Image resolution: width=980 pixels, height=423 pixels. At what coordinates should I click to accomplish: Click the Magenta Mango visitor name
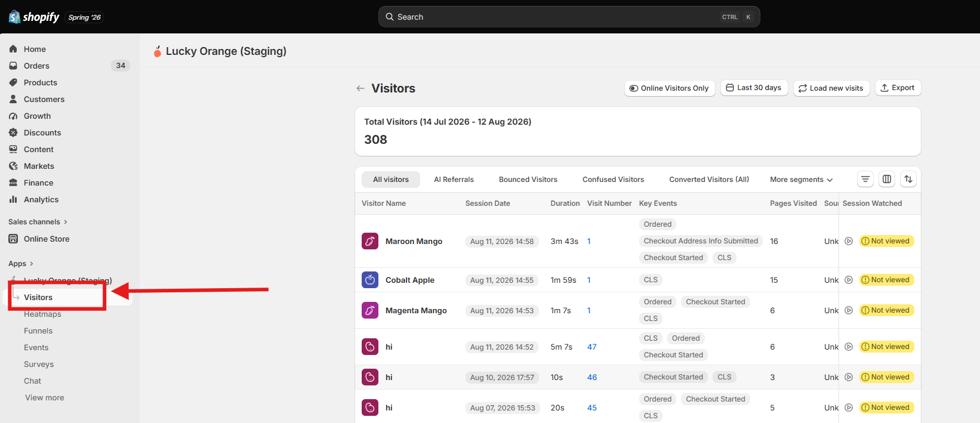pos(416,310)
